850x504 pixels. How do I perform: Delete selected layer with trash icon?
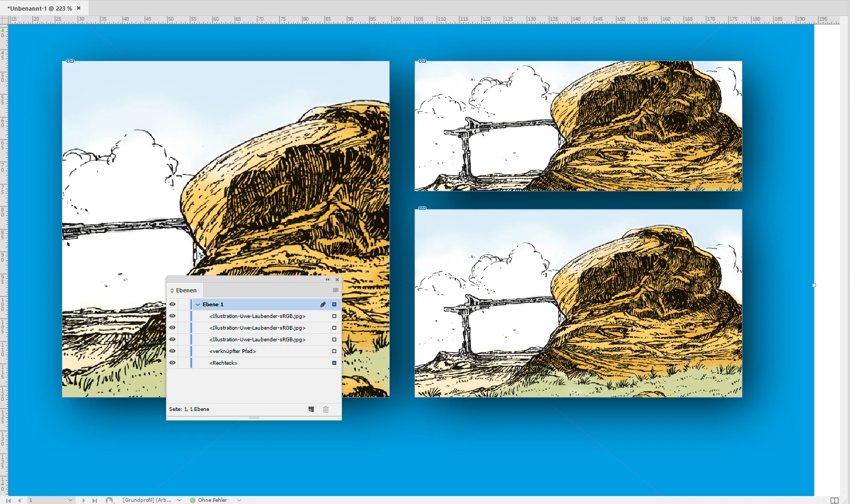[x=326, y=409]
